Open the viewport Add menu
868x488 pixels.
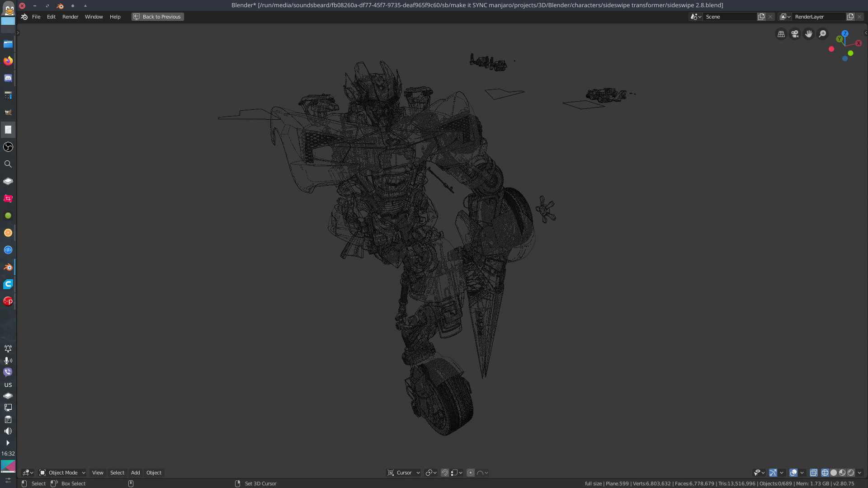pyautogui.click(x=135, y=473)
